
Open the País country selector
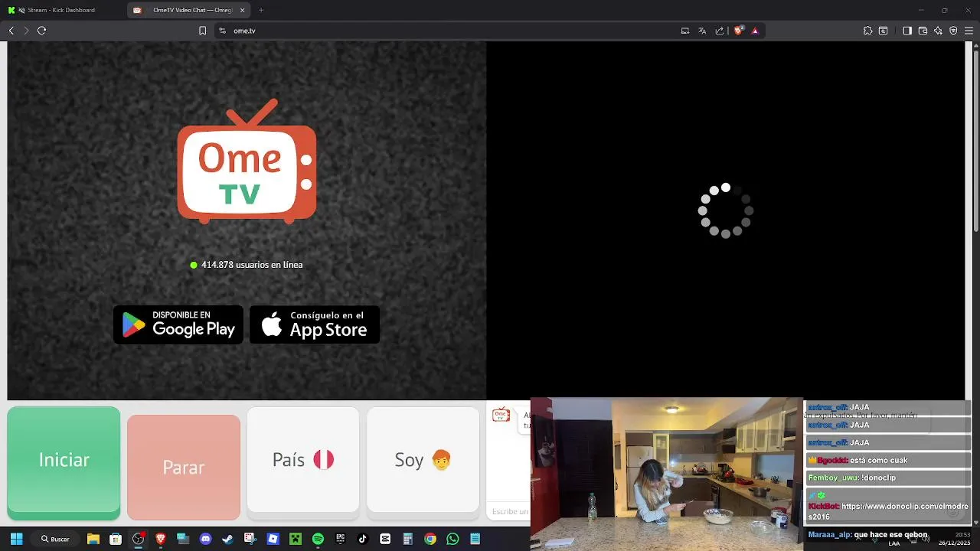click(303, 459)
